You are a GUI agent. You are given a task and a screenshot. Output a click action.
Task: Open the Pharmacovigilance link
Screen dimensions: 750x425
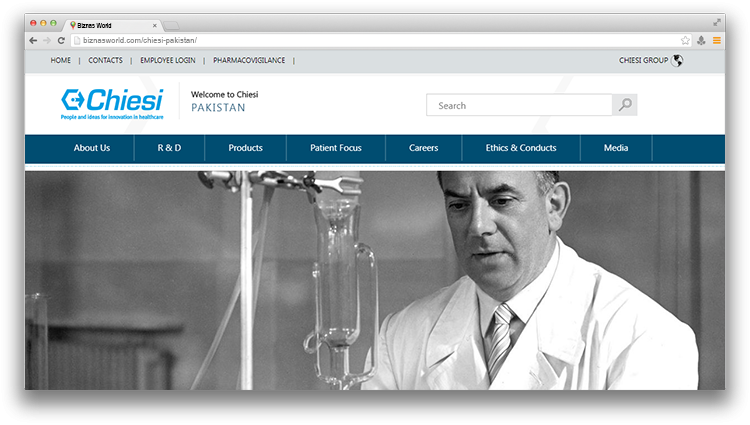tap(249, 60)
